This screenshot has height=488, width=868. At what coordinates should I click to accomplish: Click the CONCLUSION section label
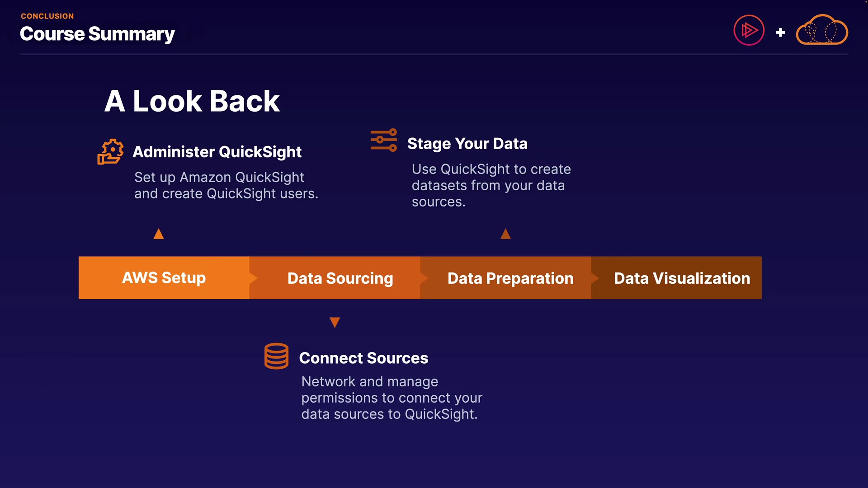coord(47,16)
